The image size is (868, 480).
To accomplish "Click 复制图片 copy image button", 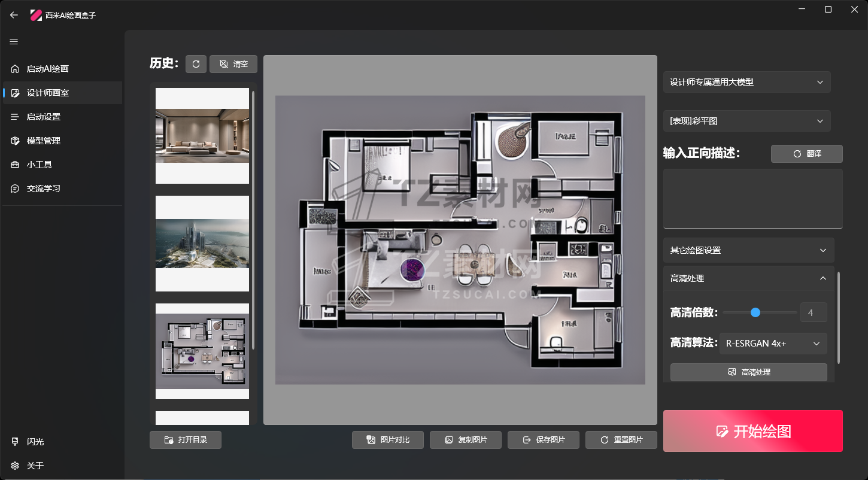I will [x=466, y=440].
